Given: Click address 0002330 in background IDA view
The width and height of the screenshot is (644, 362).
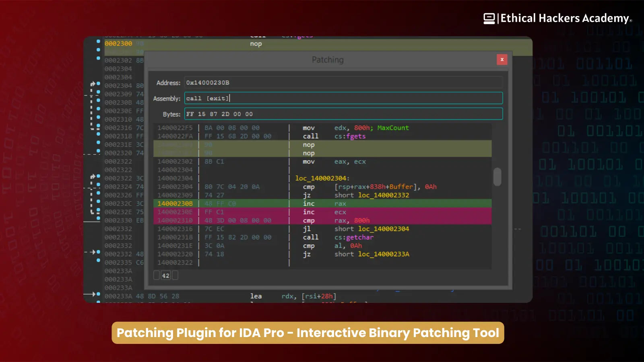Looking at the screenshot, I should click(118, 220).
